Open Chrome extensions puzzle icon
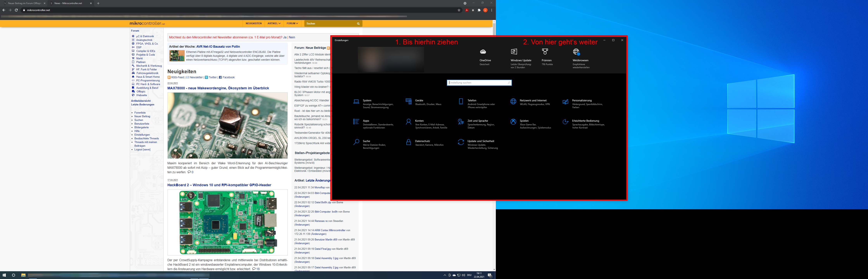Screen dimensions: 868x279 479,10
